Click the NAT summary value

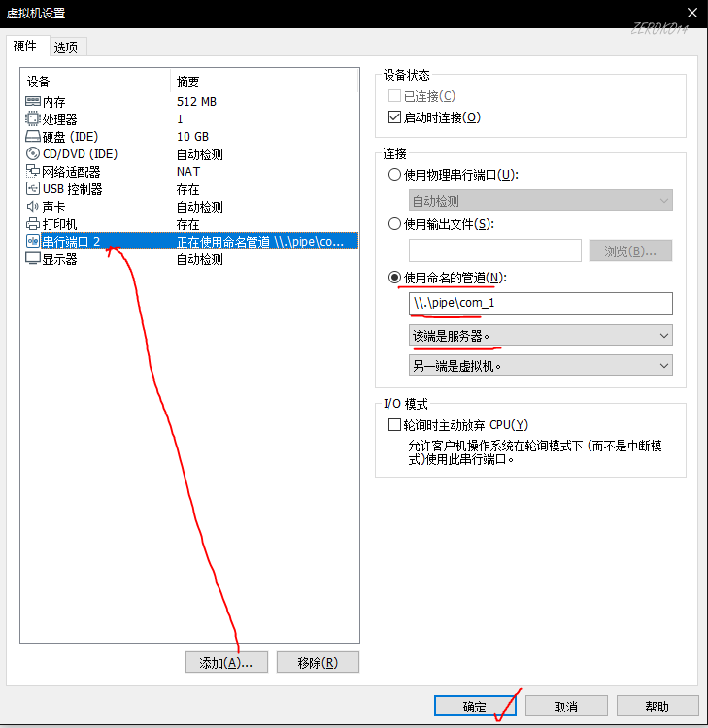tap(188, 172)
